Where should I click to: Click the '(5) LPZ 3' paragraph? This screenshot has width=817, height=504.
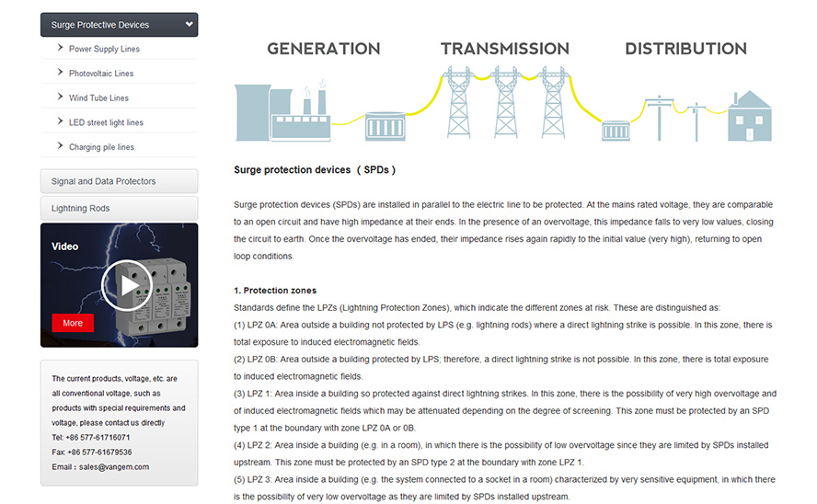(504, 487)
